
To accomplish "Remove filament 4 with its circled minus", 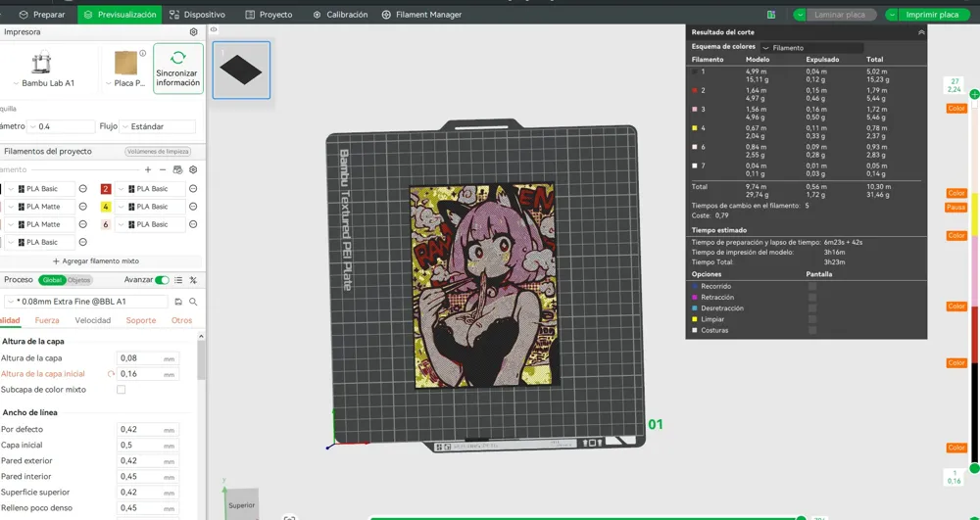I will [193, 207].
